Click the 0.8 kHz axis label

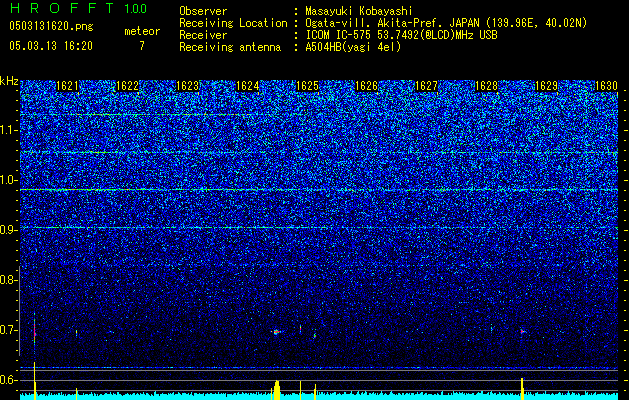(x=9, y=280)
